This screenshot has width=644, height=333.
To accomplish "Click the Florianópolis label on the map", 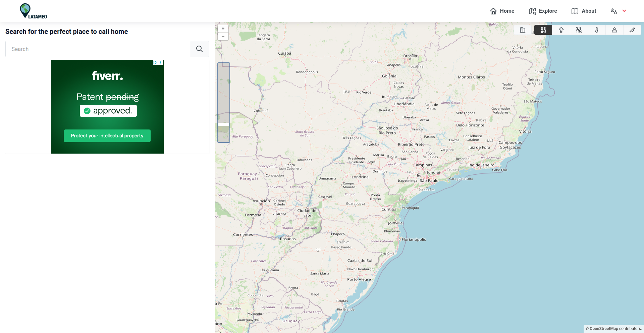I will pos(414,239).
